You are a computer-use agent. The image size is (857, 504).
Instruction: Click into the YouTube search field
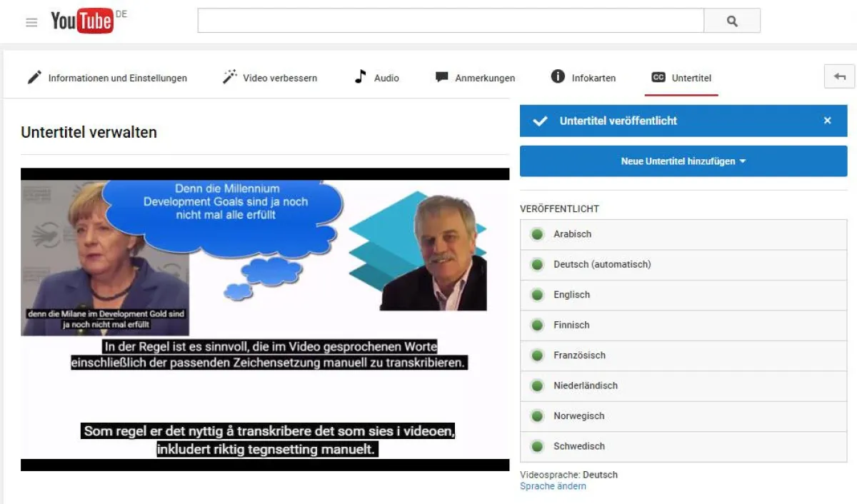[x=450, y=21]
